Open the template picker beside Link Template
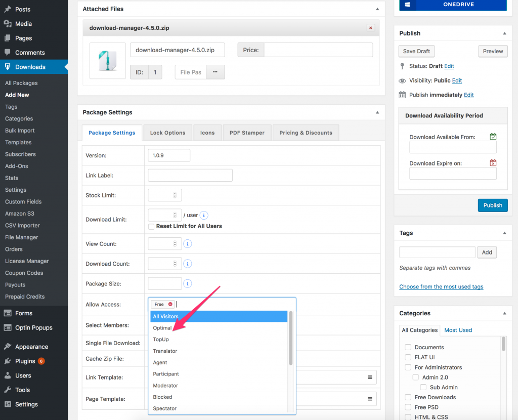 tap(370, 377)
